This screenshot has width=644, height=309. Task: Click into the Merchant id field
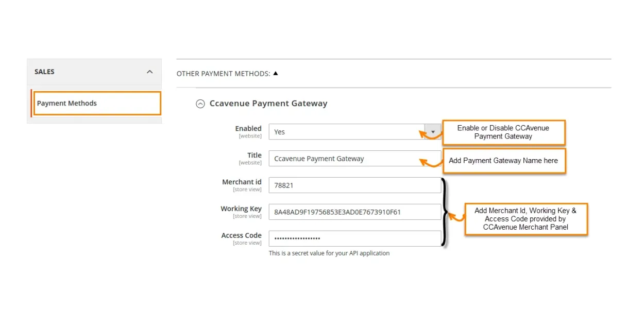(354, 185)
